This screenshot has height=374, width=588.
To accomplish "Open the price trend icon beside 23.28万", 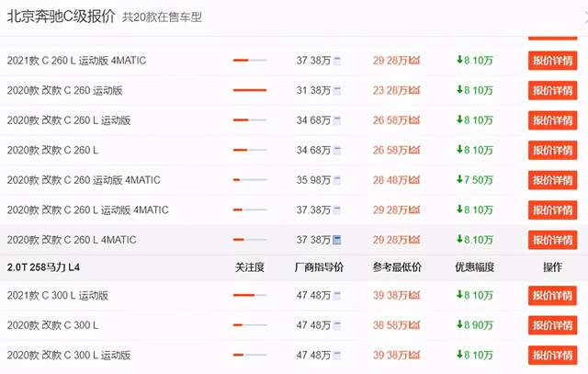I will (414, 90).
